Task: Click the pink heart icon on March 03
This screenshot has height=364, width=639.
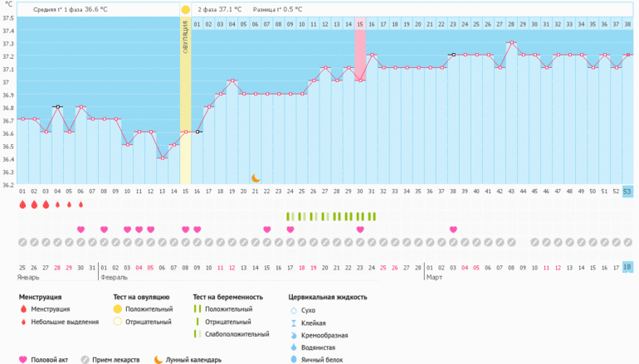Action: click(x=453, y=230)
